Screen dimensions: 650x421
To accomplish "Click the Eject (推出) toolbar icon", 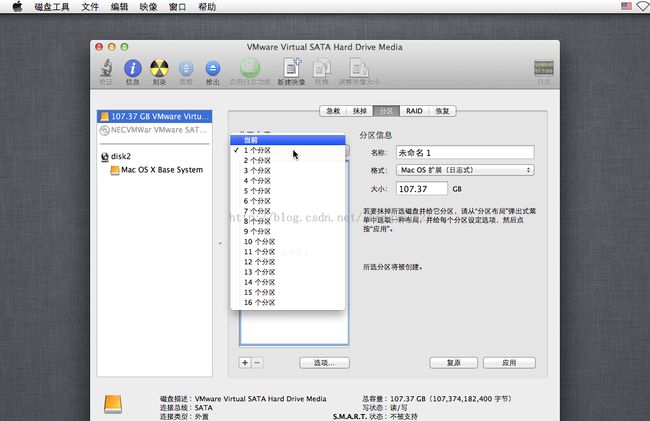I will (213, 69).
